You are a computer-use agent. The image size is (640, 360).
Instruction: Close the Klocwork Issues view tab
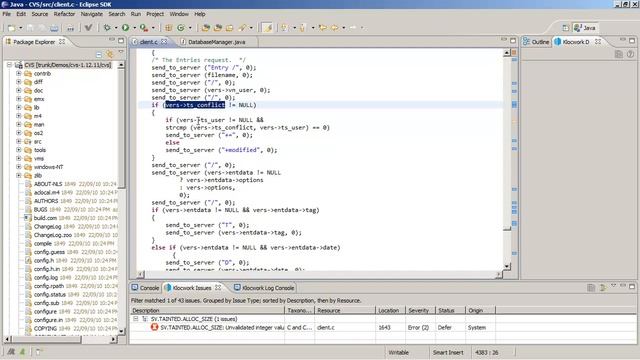click(218, 287)
